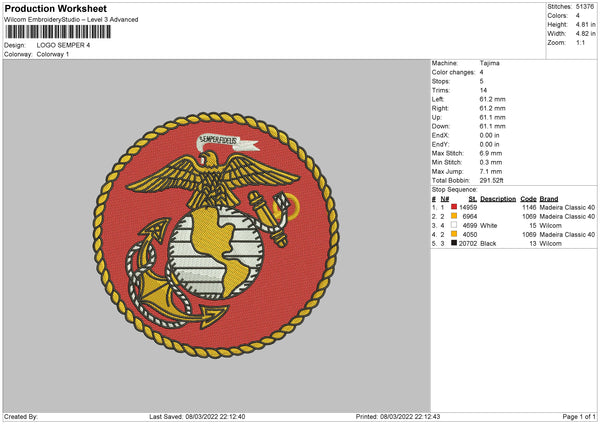Click the "Brand" column header

tap(549, 199)
